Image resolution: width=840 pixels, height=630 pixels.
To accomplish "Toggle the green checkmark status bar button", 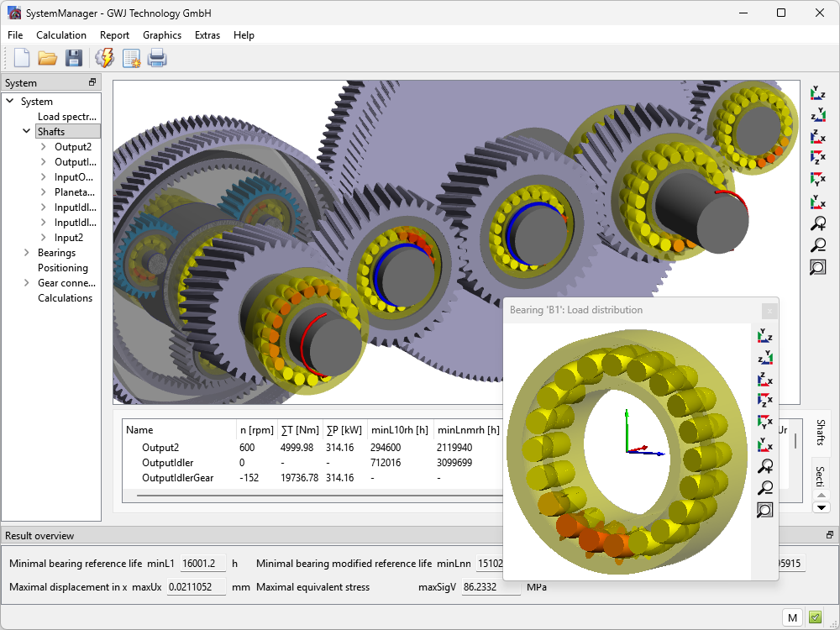I will [x=815, y=617].
